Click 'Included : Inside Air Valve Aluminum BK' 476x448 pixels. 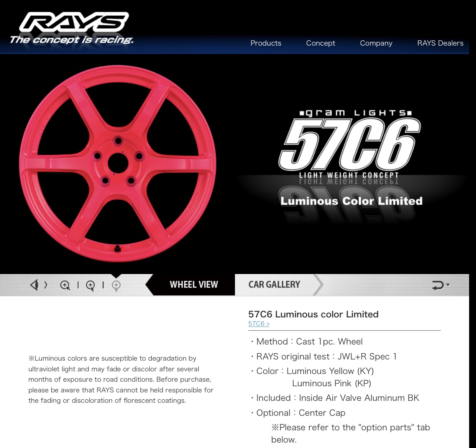(x=335, y=398)
